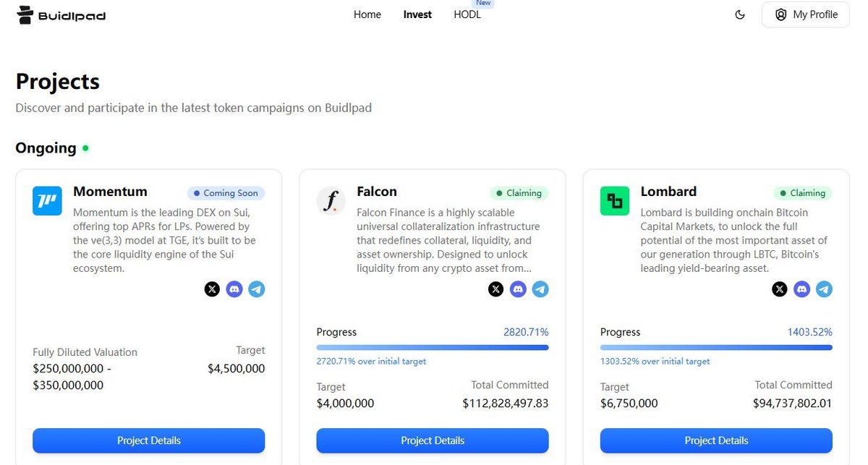View Momentum Project Details
The width and height of the screenshot is (868, 465).
click(149, 440)
